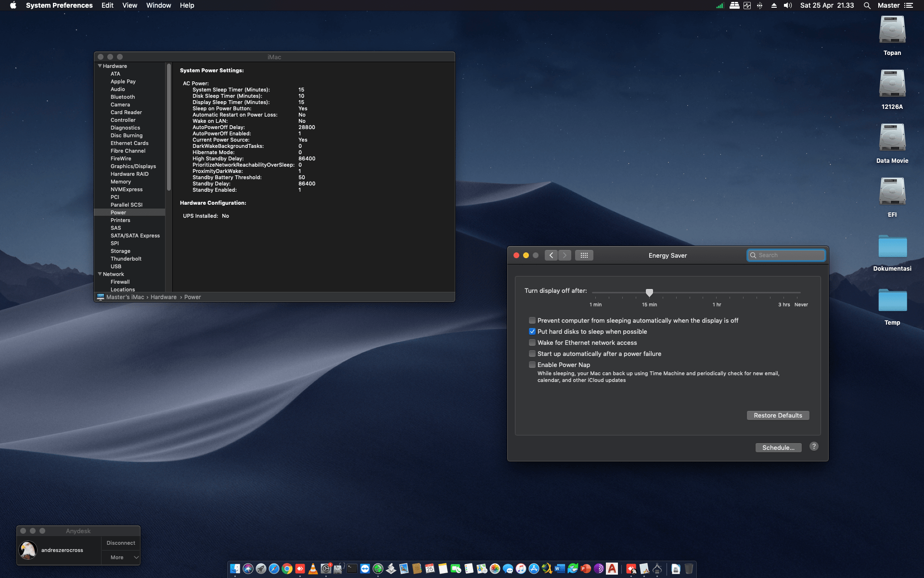The height and width of the screenshot is (578, 924).
Task: Select SATA/SATA Express in iMac sidebar
Action: 135,236
